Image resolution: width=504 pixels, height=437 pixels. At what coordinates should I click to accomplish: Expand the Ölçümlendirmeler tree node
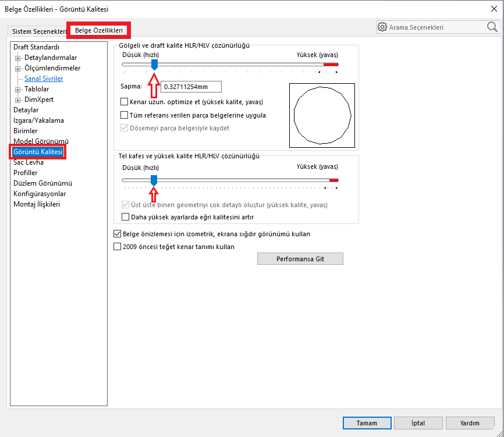[17, 68]
